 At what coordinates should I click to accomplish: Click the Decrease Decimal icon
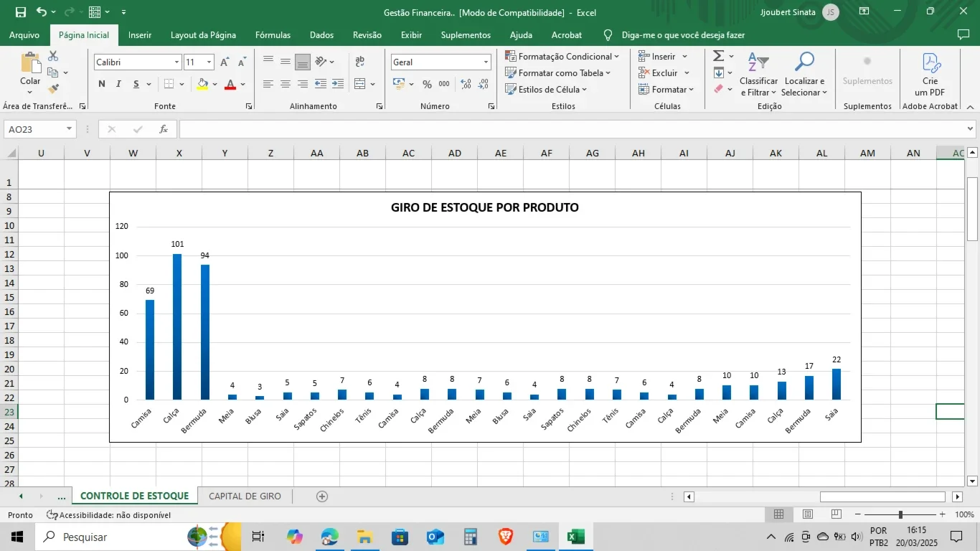click(x=484, y=84)
